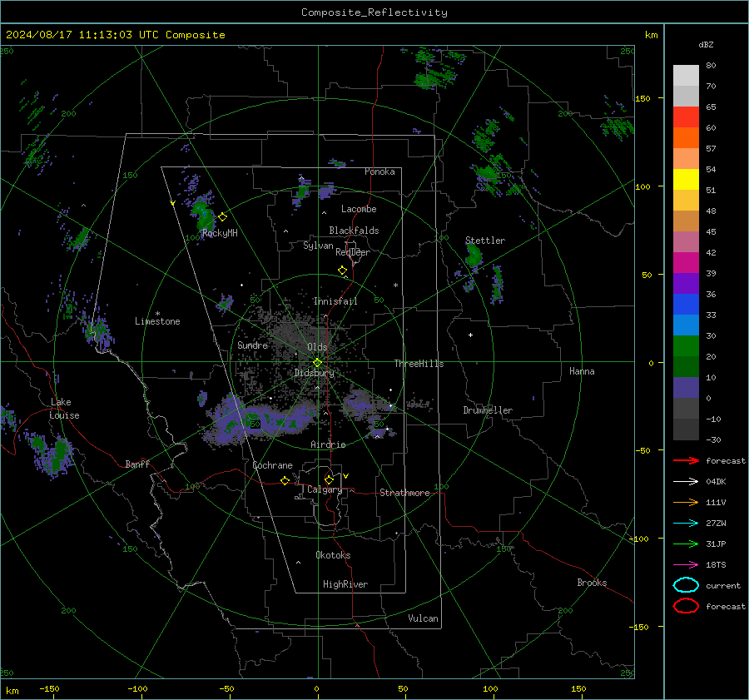Click the green swatch between 30 and 20 dBZ

tap(686, 346)
